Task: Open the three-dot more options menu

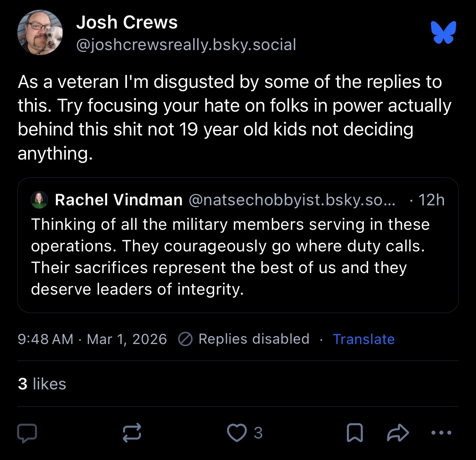Action: click(441, 433)
